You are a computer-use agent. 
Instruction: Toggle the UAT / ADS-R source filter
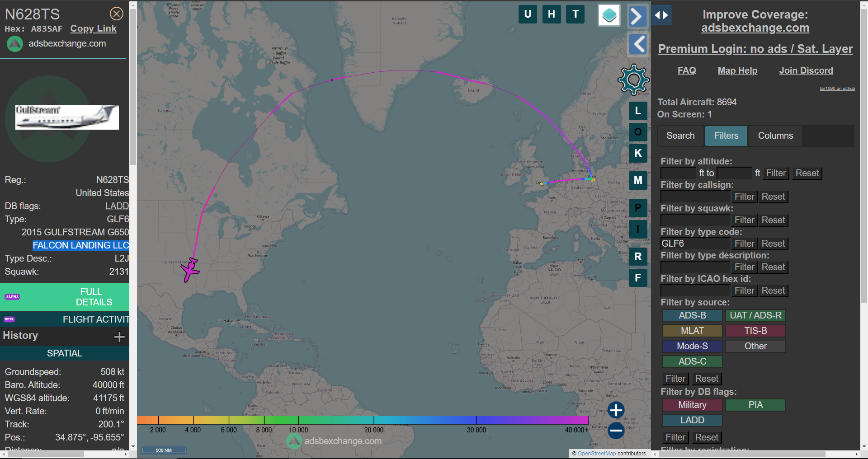tap(755, 315)
